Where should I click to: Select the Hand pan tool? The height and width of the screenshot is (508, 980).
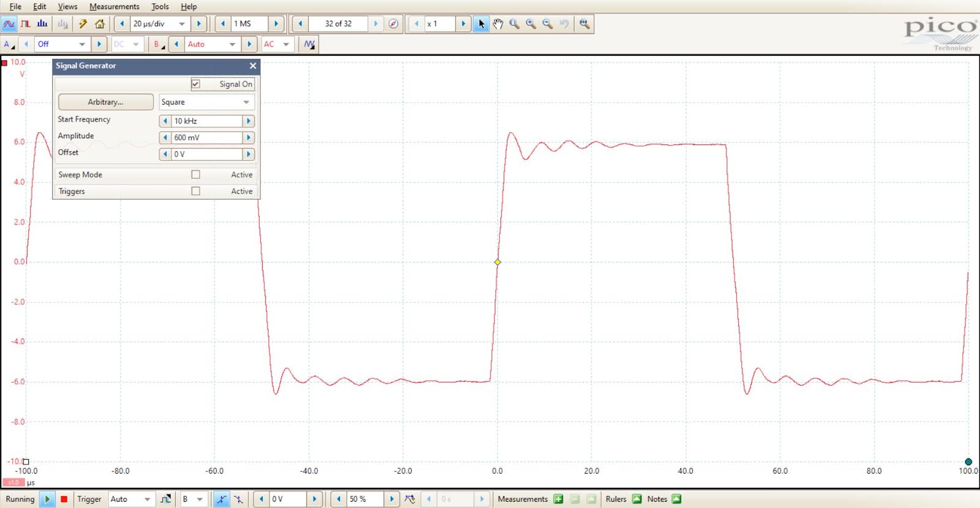(x=498, y=24)
